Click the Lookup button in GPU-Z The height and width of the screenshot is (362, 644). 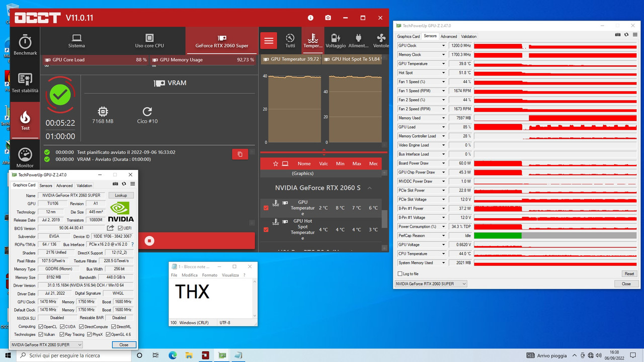pyautogui.click(x=121, y=195)
